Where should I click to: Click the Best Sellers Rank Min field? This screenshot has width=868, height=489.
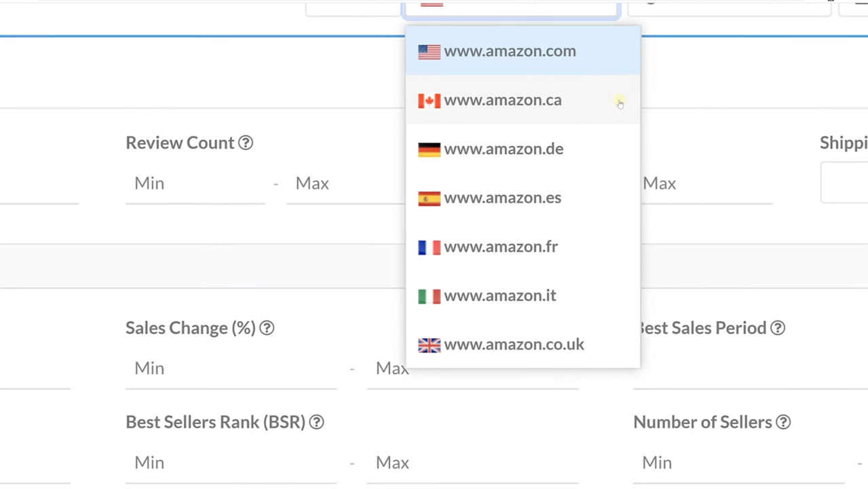click(231, 463)
